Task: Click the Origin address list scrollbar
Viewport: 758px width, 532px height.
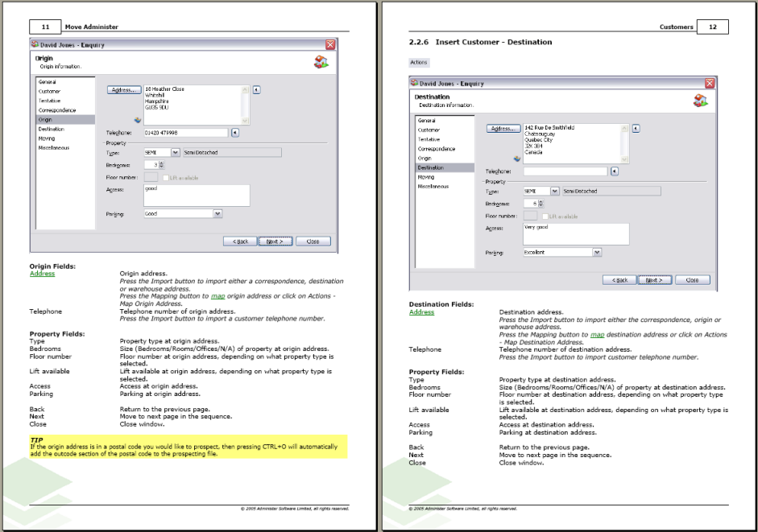Action: point(245,104)
